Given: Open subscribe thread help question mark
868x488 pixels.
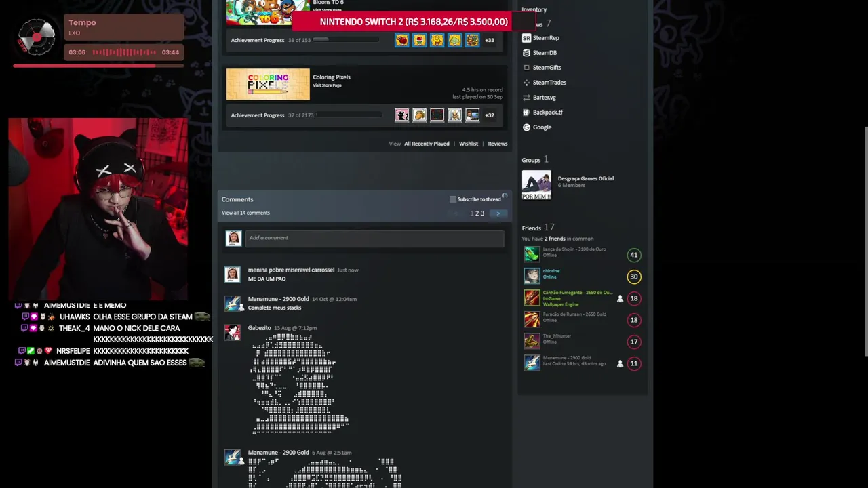Looking at the screenshot, I should 505,196.
